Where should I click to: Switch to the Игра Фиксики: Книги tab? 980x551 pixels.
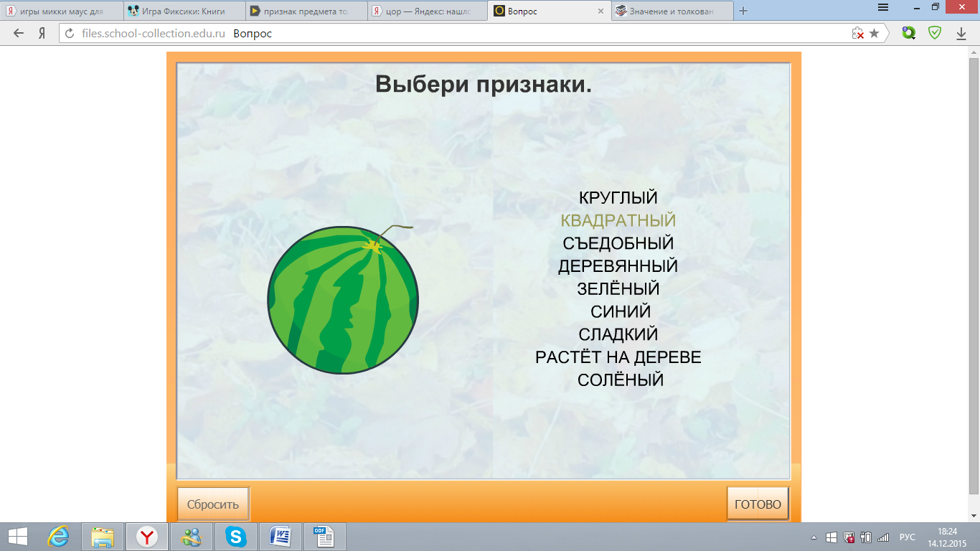click(x=184, y=11)
